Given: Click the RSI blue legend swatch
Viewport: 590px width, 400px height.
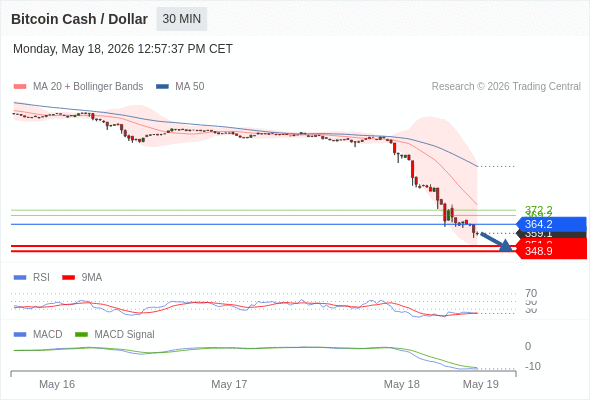Looking at the screenshot, I should pyautogui.click(x=20, y=278).
